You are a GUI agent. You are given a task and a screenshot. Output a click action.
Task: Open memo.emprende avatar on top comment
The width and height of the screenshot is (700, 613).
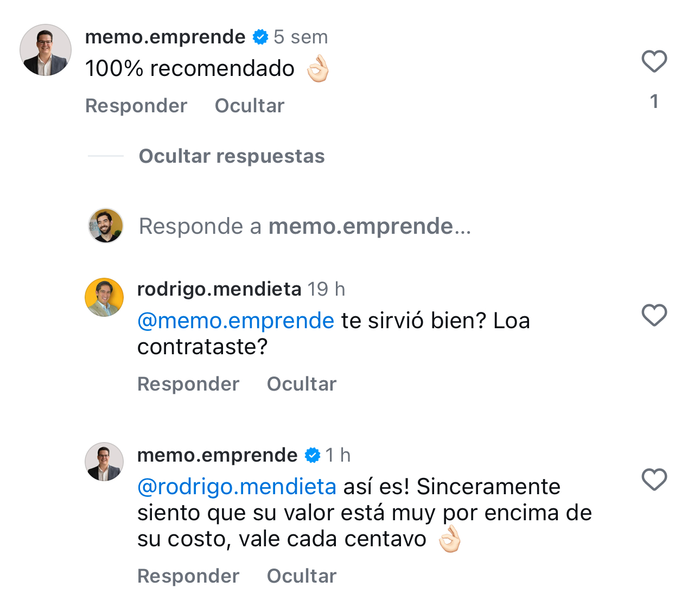[x=46, y=50]
